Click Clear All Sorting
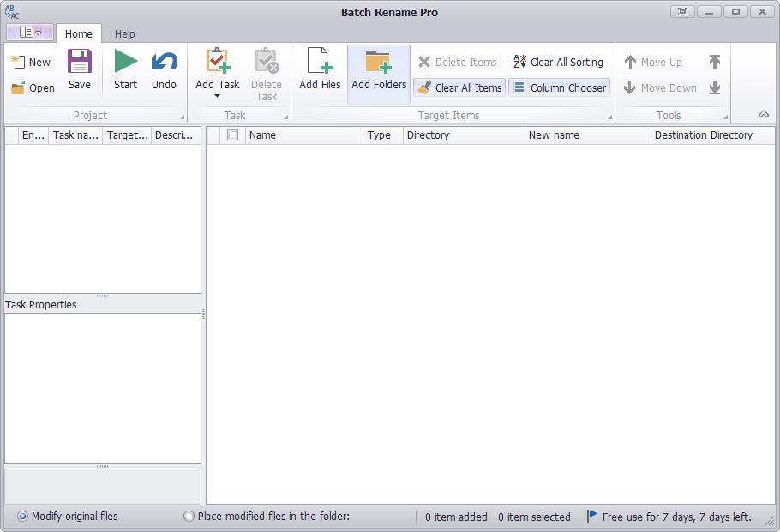 click(x=558, y=63)
